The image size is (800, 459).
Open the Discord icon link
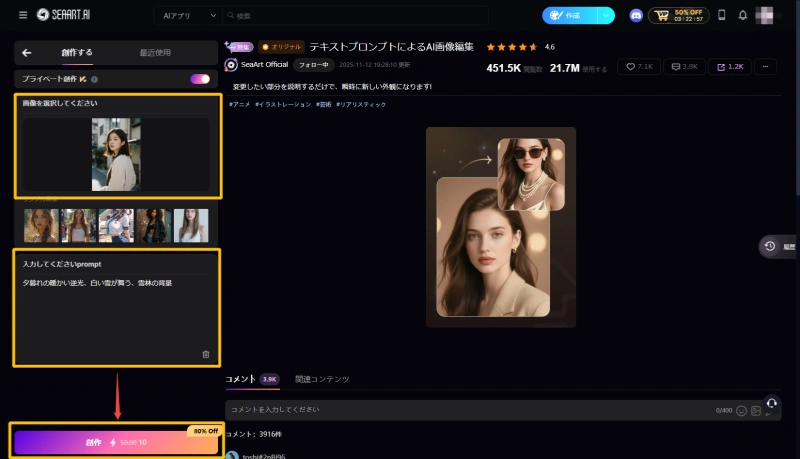636,16
